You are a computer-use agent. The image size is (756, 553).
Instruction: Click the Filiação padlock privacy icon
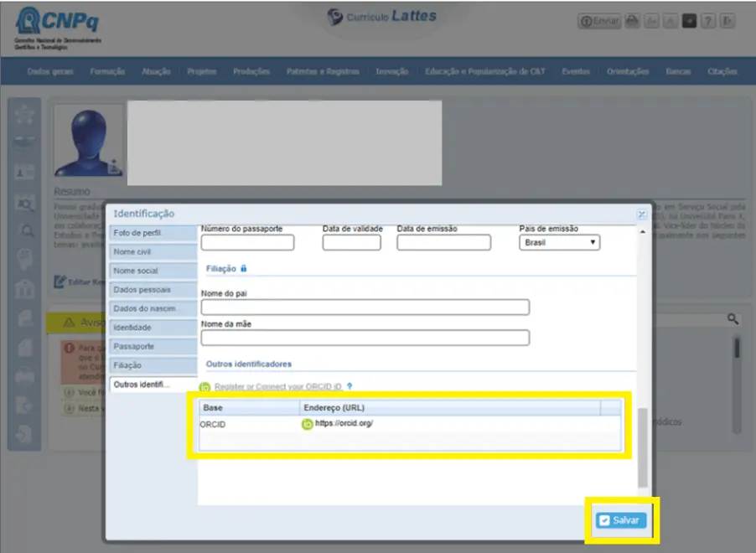coord(244,269)
